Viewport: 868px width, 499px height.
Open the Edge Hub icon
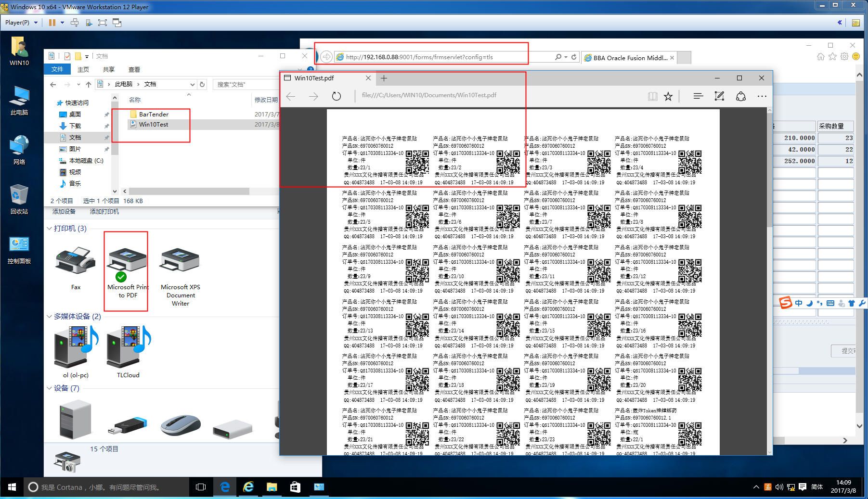coord(698,96)
